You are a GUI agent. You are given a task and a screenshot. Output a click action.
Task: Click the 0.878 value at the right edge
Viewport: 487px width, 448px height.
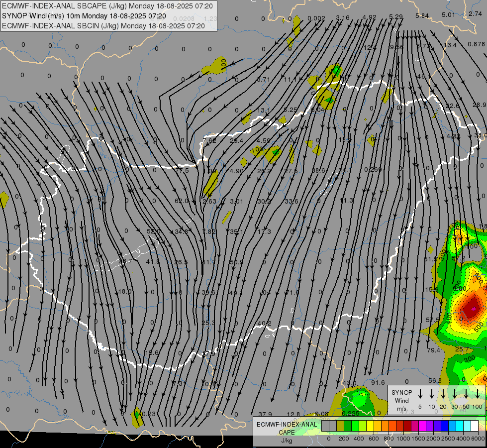pos(477,44)
